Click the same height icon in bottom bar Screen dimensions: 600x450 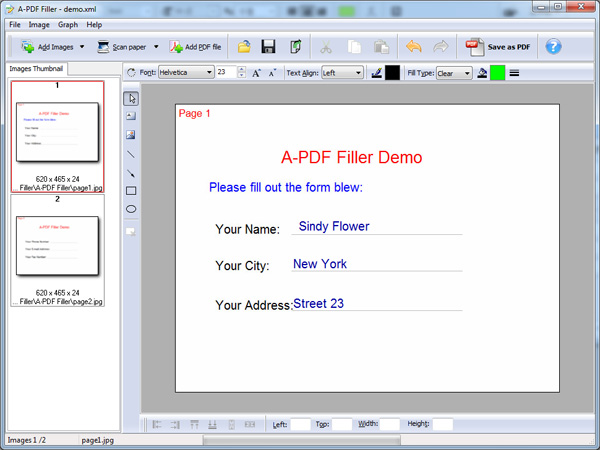(232, 424)
